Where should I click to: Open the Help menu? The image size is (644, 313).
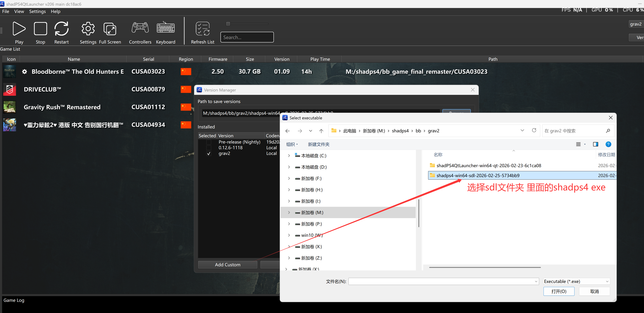tap(55, 11)
